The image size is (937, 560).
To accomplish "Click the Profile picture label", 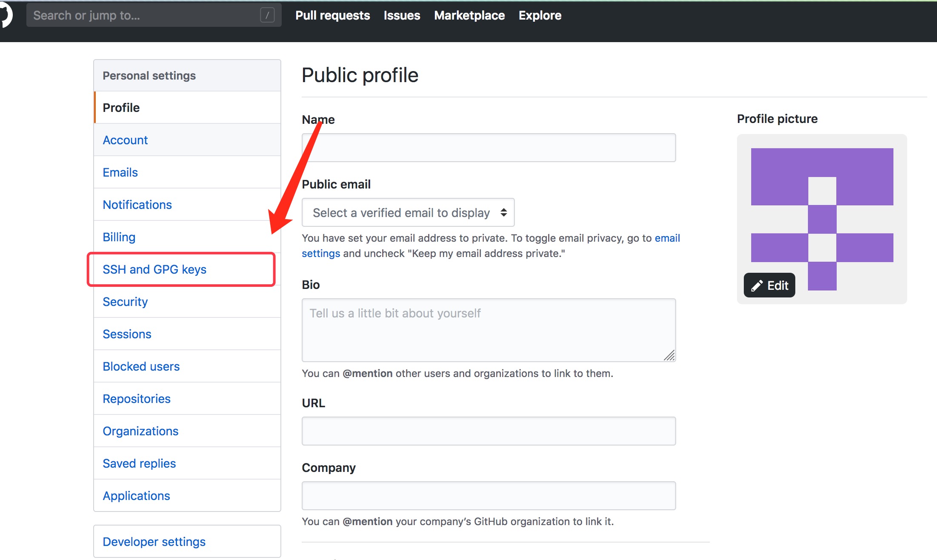I will (x=777, y=119).
